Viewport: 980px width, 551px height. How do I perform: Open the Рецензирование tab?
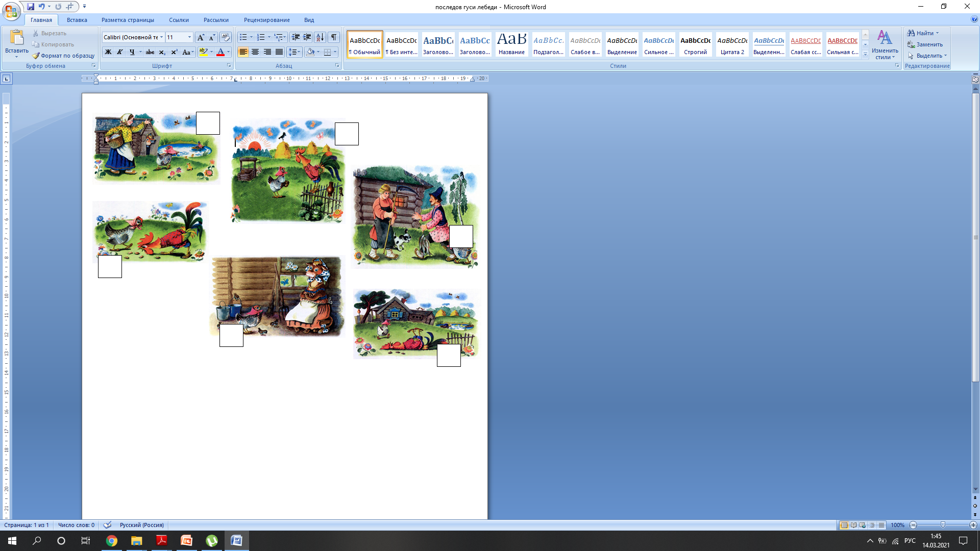[x=267, y=20]
